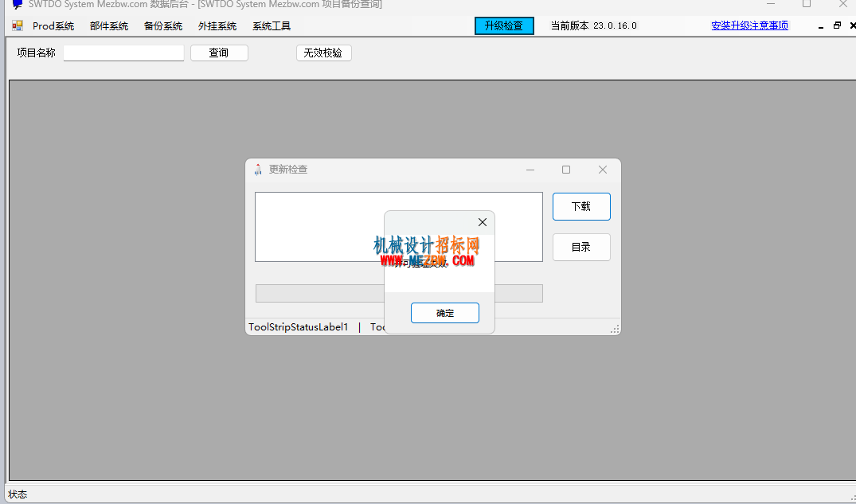This screenshot has height=504, width=856.
Task: Open the 安装升级注意事项 link
Action: click(749, 25)
